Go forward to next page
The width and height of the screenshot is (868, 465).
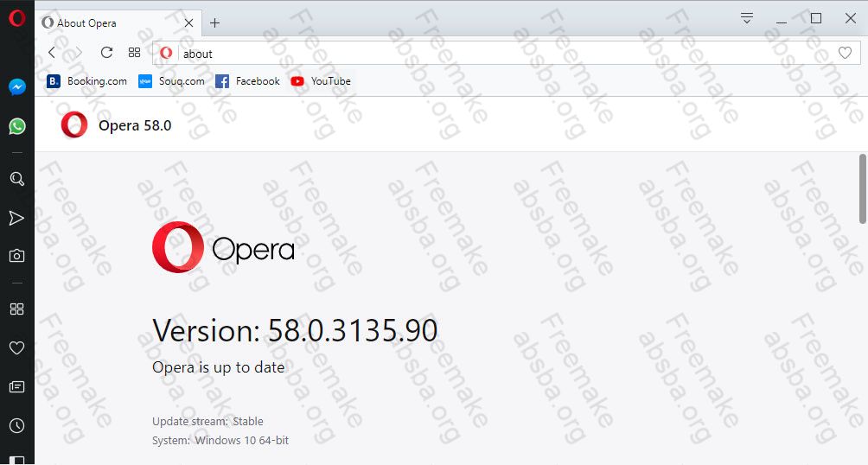[x=78, y=53]
